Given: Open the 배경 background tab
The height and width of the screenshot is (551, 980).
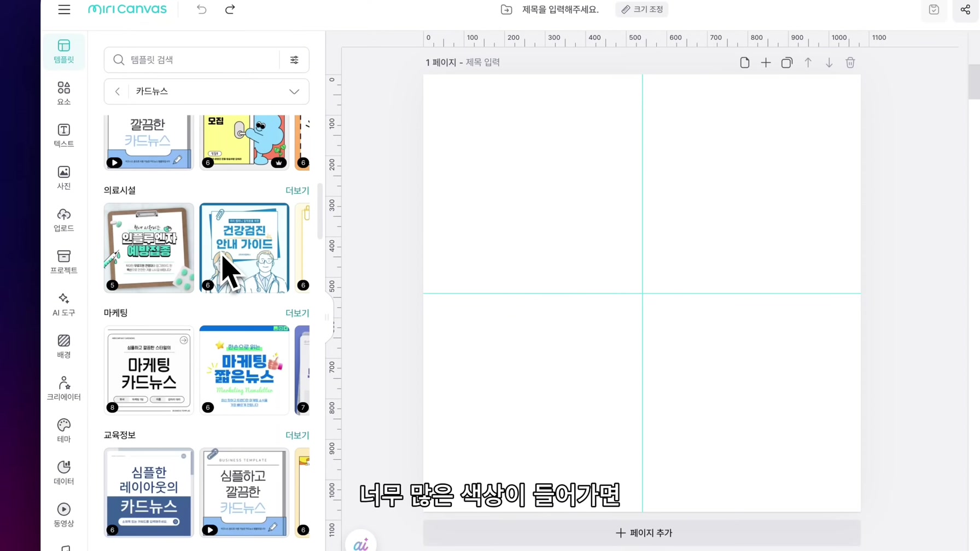Looking at the screenshot, I should coord(64,346).
